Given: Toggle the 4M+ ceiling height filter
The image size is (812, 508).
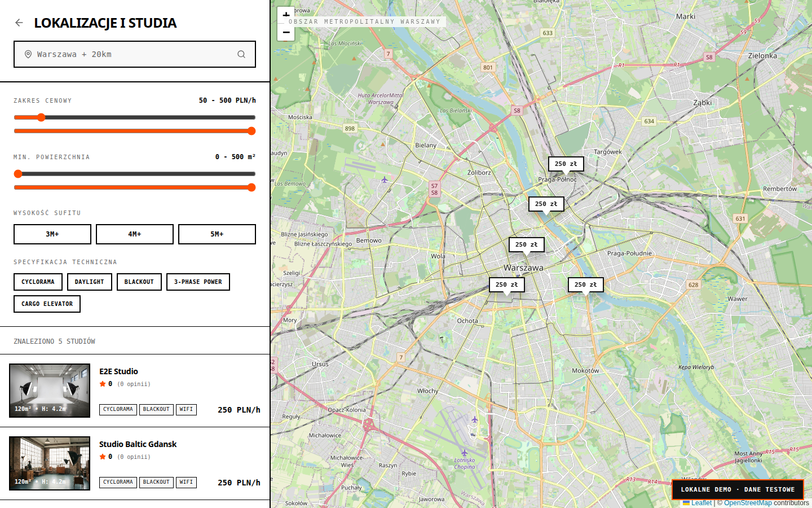Looking at the screenshot, I should point(135,234).
